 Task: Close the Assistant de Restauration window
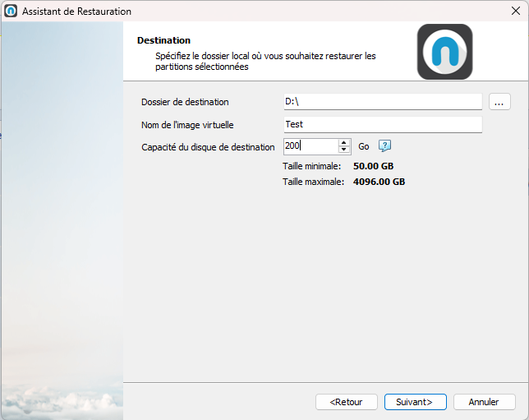click(515, 11)
